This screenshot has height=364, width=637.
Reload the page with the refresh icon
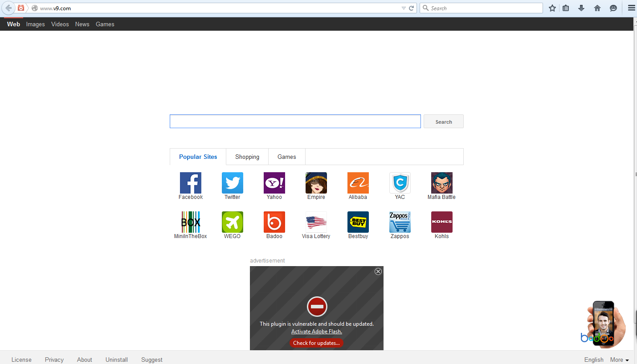pos(412,8)
